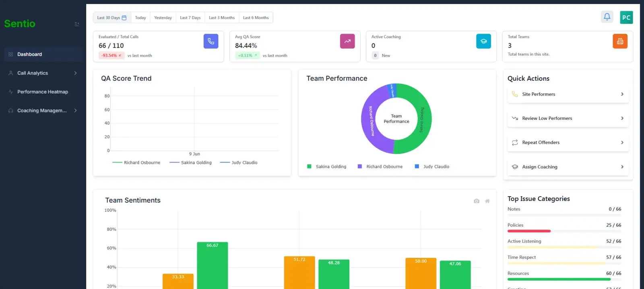Click the cap icon beside Assign Coaching
This screenshot has width=644, height=289.
click(x=515, y=167)
